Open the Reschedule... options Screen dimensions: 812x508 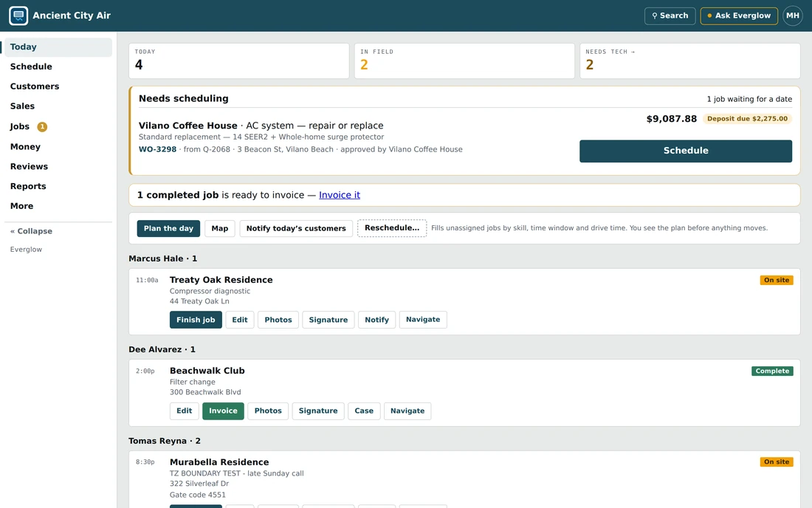pos(392,228)
